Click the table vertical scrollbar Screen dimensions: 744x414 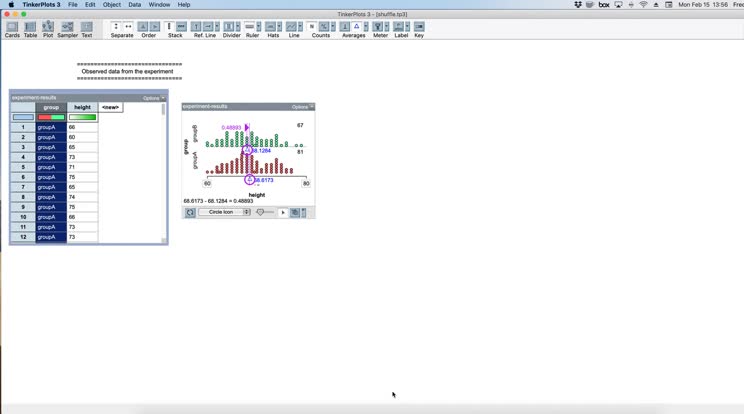pos(164,173)
